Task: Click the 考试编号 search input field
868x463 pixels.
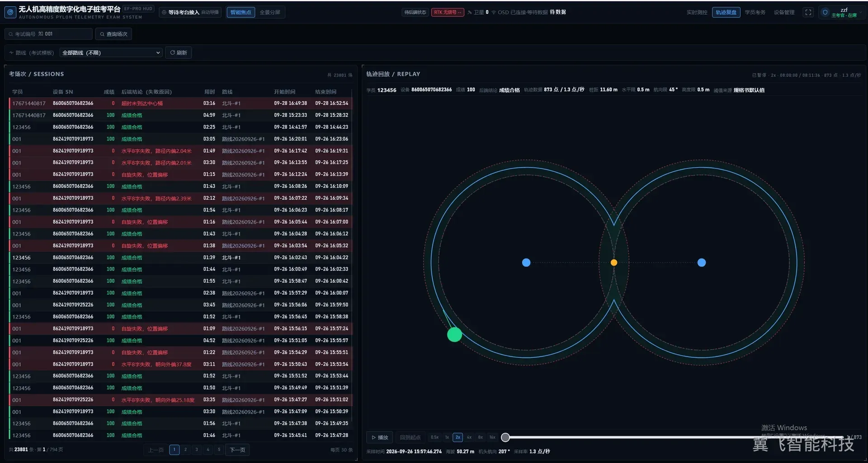Action: (x=48, y=34)
